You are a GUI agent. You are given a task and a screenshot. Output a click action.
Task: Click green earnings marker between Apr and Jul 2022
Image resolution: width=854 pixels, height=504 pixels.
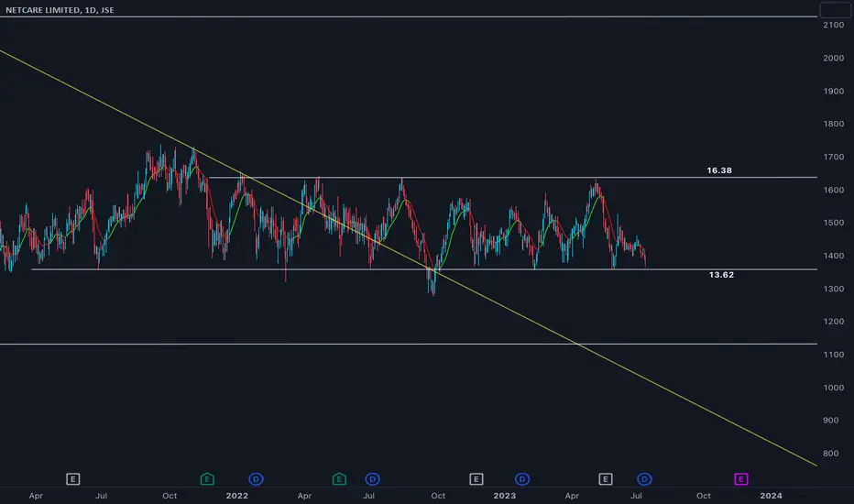(339, 479)
